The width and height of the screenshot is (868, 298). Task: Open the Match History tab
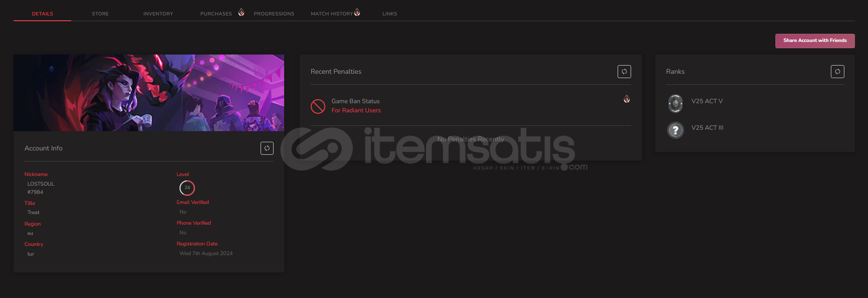click(x=332, y=14)
